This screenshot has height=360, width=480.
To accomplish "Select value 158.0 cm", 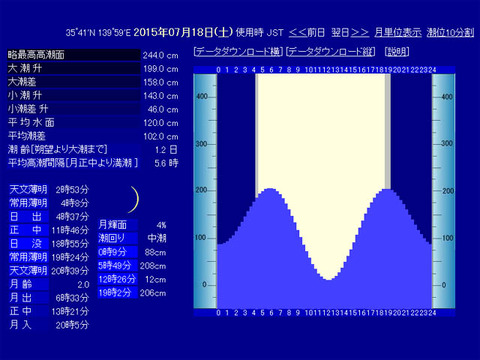I will [x=160, y=82].
